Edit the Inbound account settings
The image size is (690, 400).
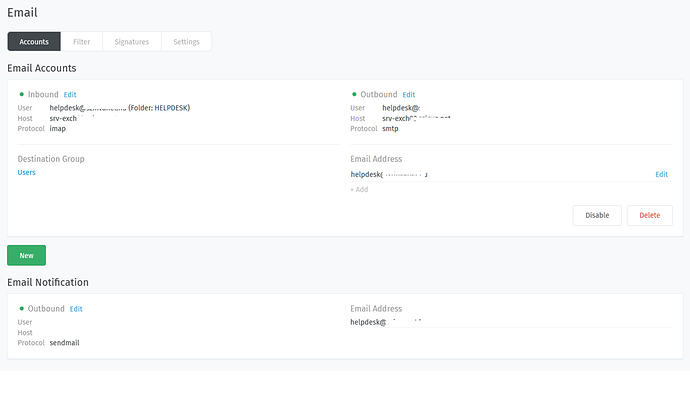tap(70, 95)
